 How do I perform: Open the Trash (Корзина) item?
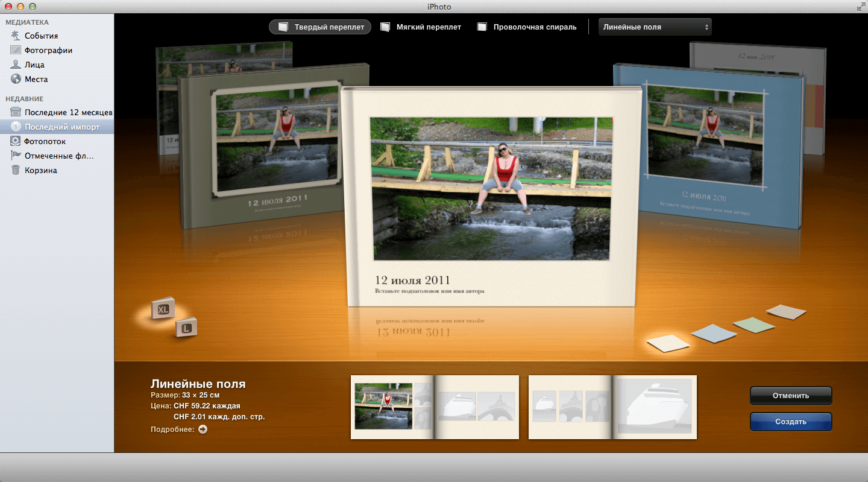coord(40,170)
